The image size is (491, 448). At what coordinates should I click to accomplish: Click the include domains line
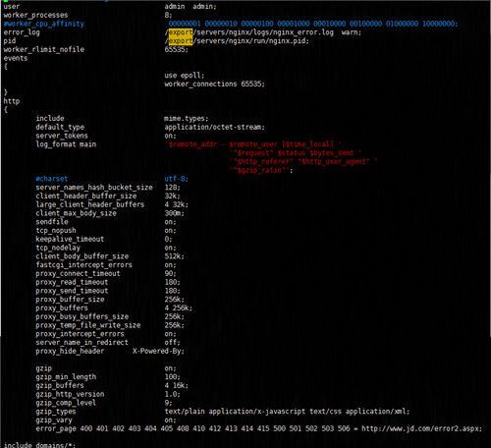click(x=39, y=445)
